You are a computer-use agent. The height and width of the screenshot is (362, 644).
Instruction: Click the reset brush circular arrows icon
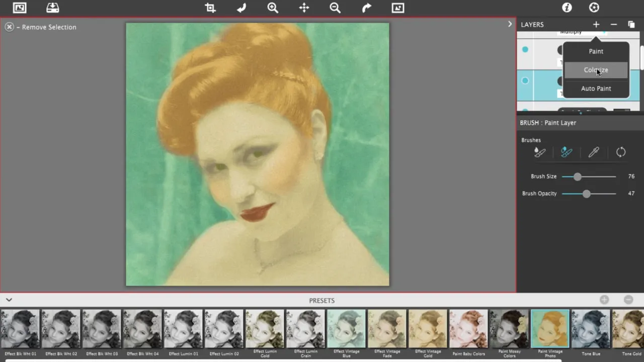[621, 152]
